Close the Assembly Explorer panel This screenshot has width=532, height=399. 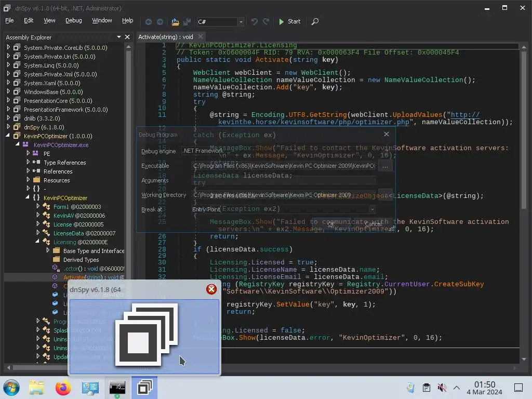click(127, 37)
